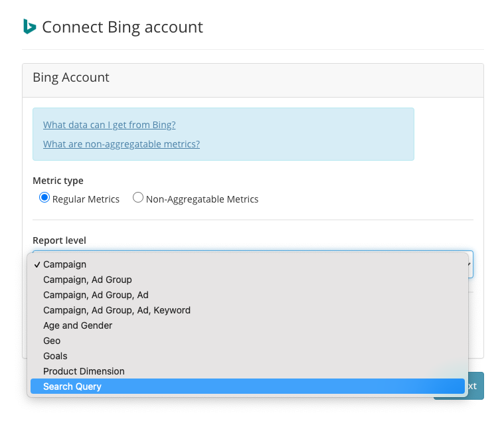Collapse the Report level dropdown arrow
Image resolution: width=504 pixels, height=423 pixels.
[470, 264]
